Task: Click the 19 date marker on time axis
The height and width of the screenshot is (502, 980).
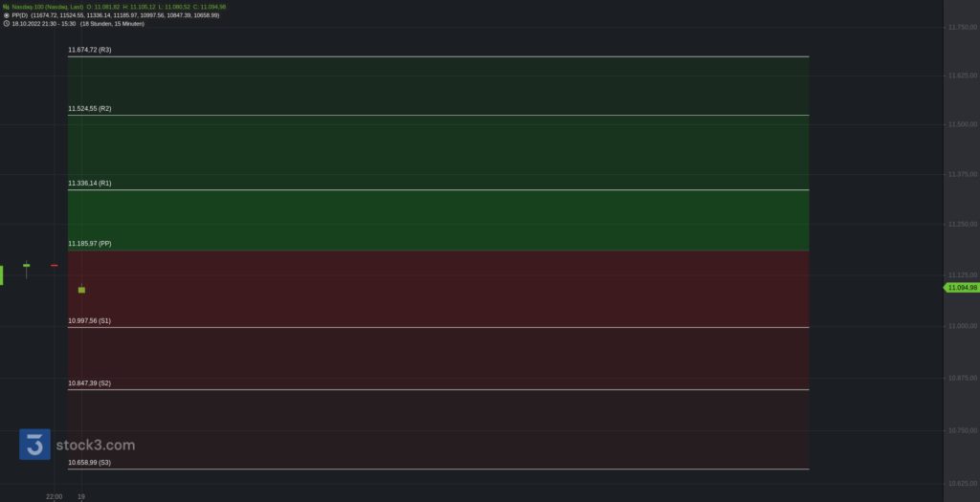Action: pos(81,496)
